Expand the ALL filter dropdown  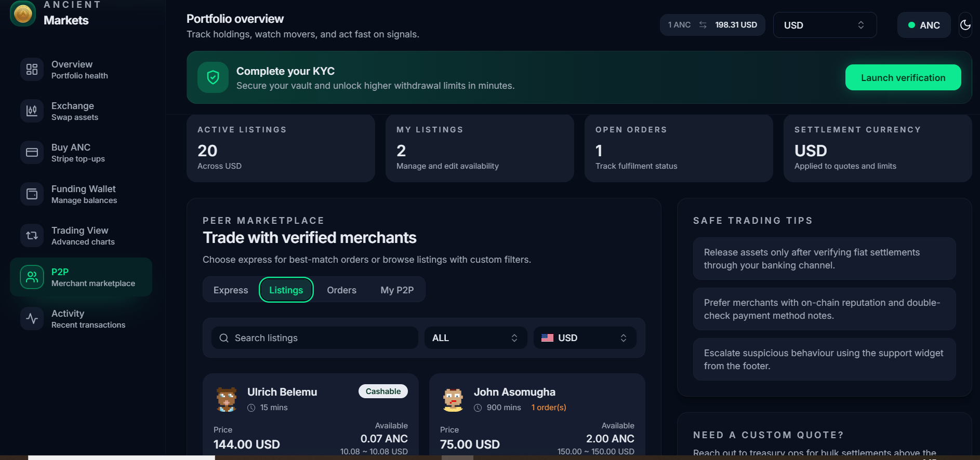coord(475,338)
